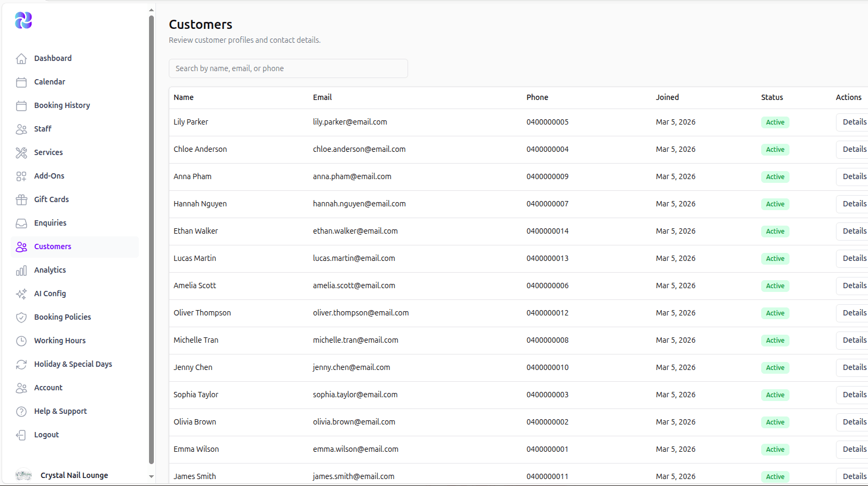The width and height of the screenshot is (868, 486).
Task: Click the Analytics bar chart icon
Action: pyautogui.click(x=21, y=270)
